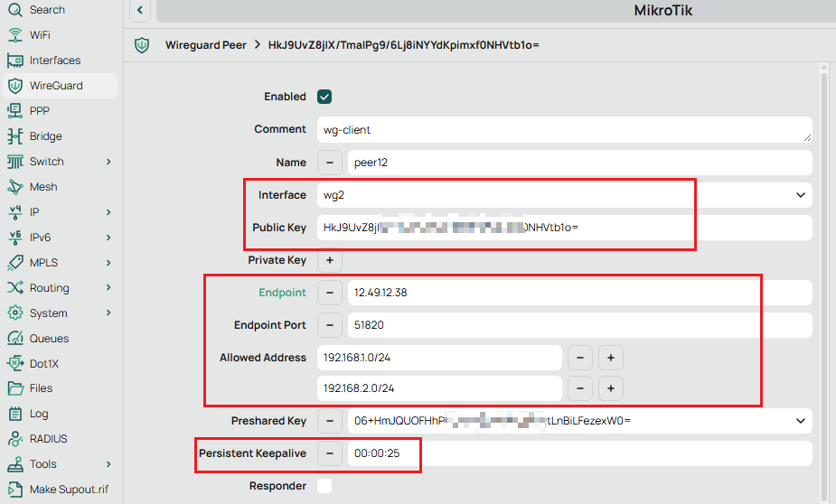Viewport: 836px width, 504px height.
Task: Click the Make Supout.rif file icon
Action: pyautogui.click(x=15, y=489)
